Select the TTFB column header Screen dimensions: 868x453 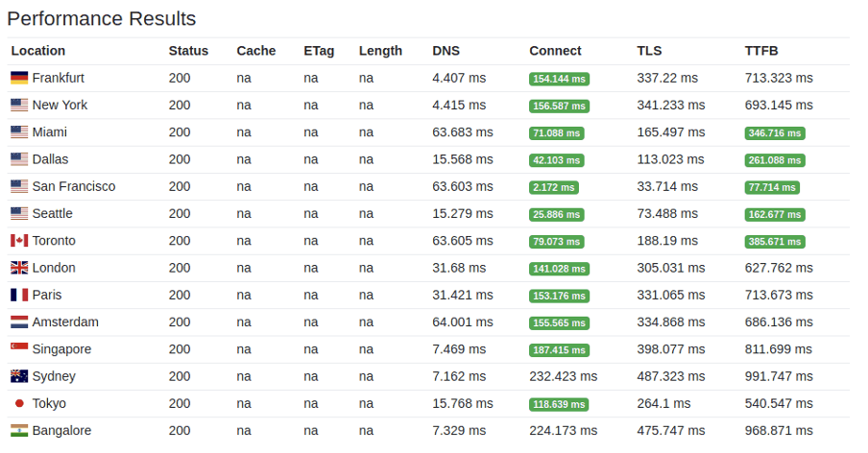click(x=761, y=51)
